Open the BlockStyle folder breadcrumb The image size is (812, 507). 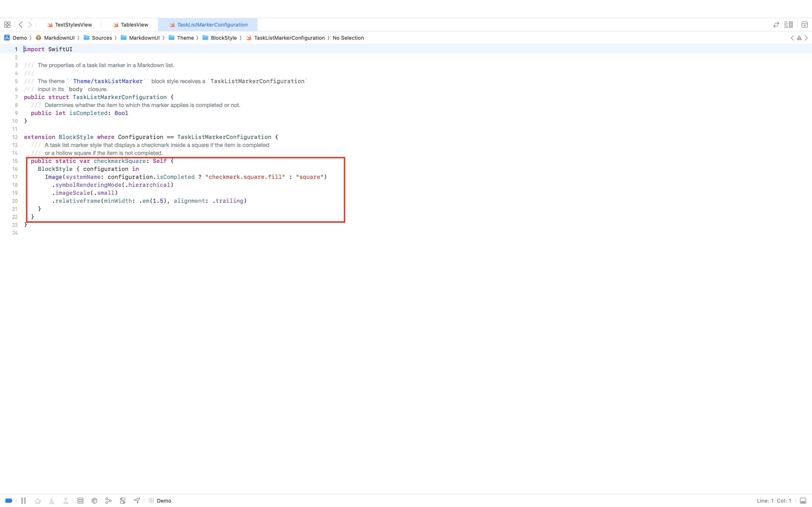coord(223,38)
